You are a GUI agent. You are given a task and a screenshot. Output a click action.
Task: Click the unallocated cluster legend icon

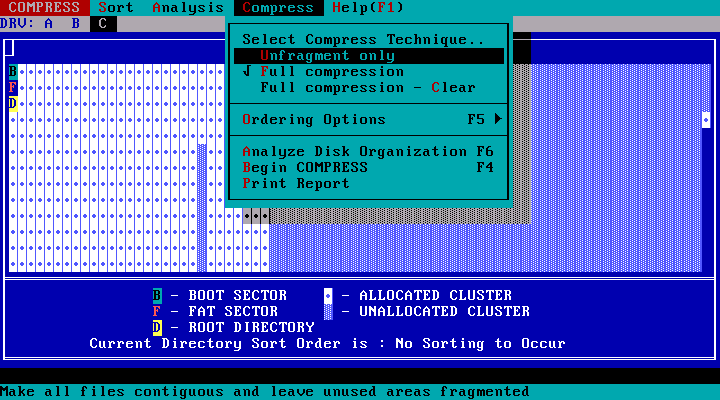tap(328, 311)
